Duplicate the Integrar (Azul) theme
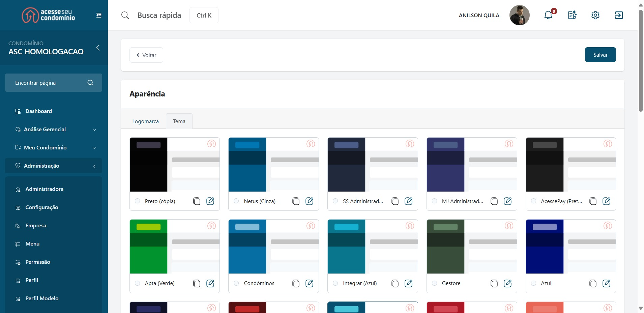The height and width of the screenshot is (313, 644). [395, 283]
